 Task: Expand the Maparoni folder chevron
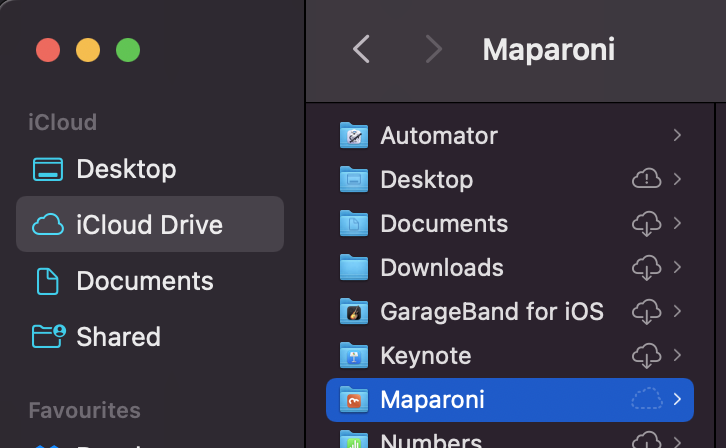tap(677, 399)
